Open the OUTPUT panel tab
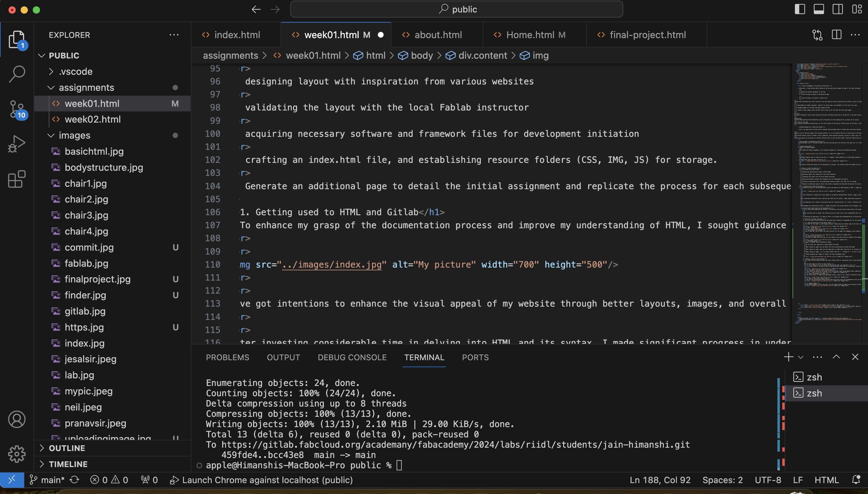 [x=284, y=357]
